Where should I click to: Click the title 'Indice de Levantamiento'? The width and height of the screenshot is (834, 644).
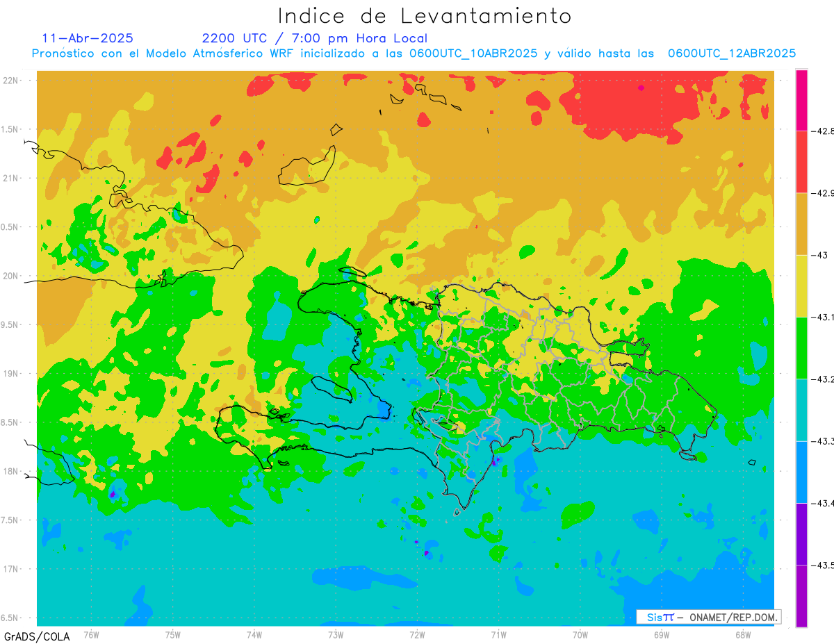point(425,15)
